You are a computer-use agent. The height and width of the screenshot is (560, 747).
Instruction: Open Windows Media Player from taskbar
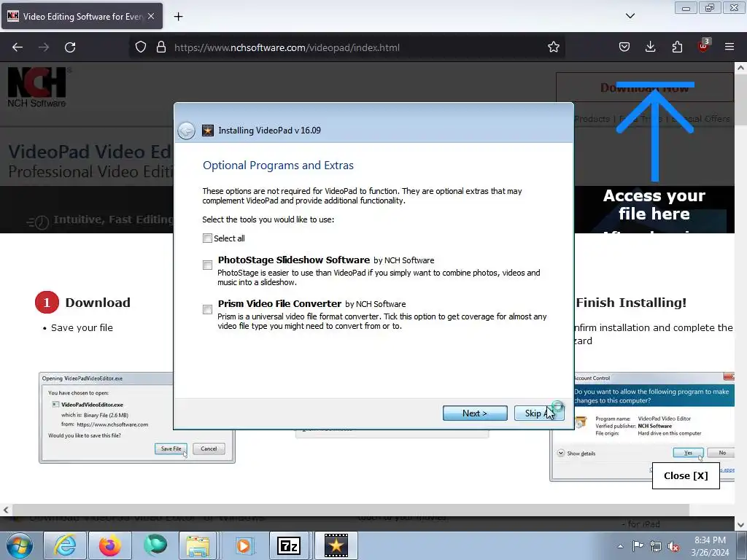point(244,545)
